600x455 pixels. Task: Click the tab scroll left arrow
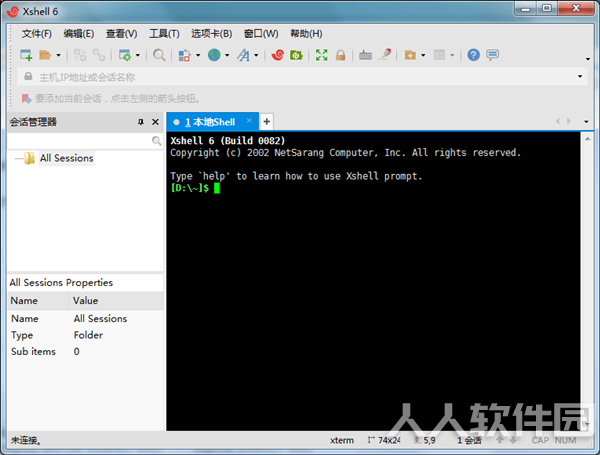558,121
